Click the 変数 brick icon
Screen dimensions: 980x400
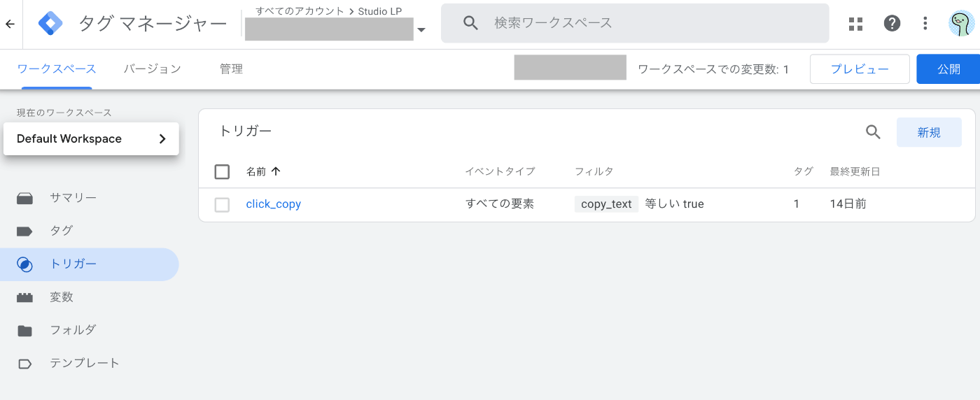pos(25,297)
